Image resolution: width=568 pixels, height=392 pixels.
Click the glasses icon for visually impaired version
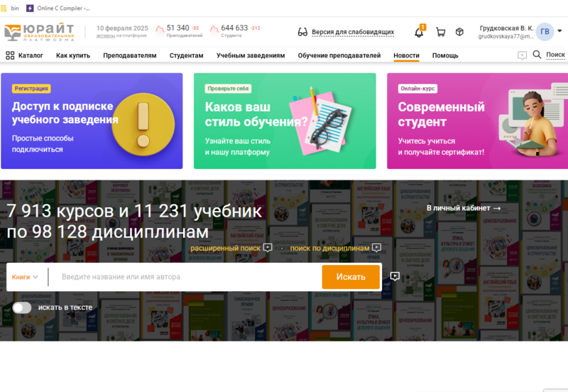coord(302,32)
